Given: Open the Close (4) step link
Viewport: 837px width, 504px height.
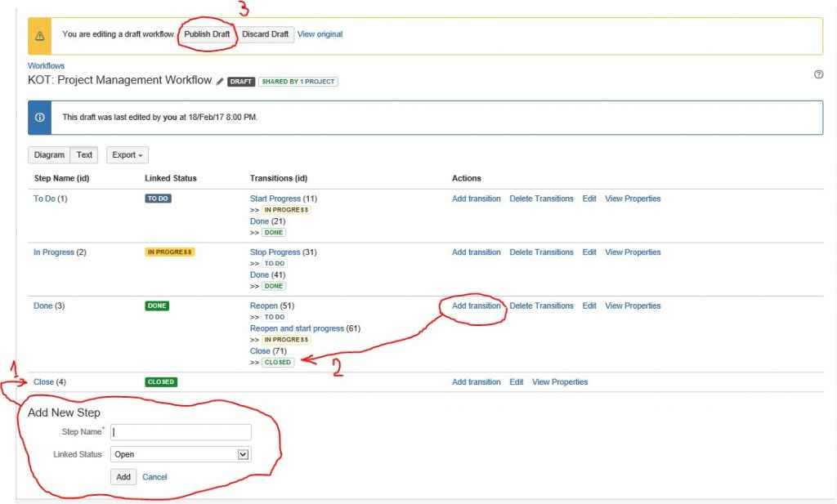Looking at the screenshot, I should coord(50,382).
